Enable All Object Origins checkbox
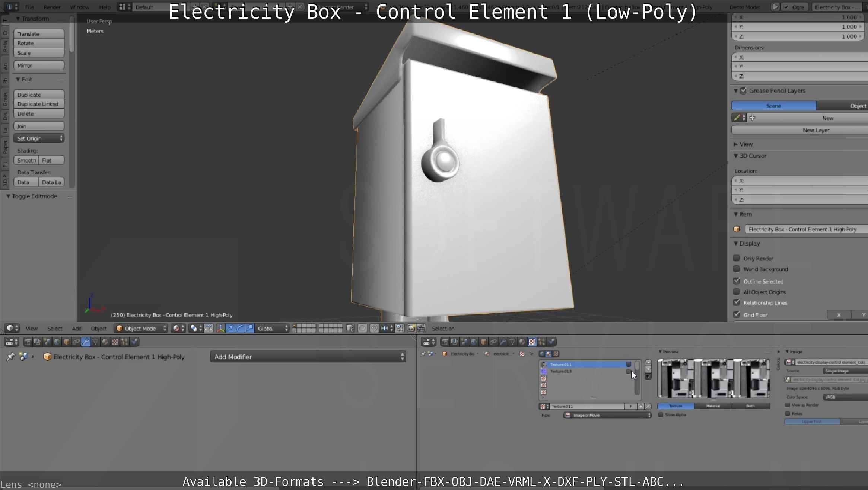The width and height of the screenshot is (868, 490). (736, 292)
